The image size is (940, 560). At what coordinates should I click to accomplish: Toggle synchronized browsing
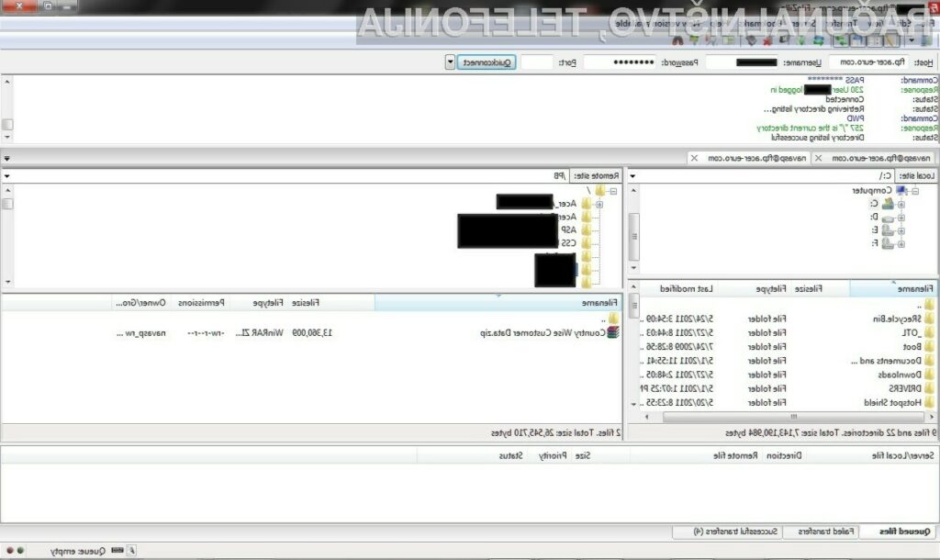pos(694,40)
